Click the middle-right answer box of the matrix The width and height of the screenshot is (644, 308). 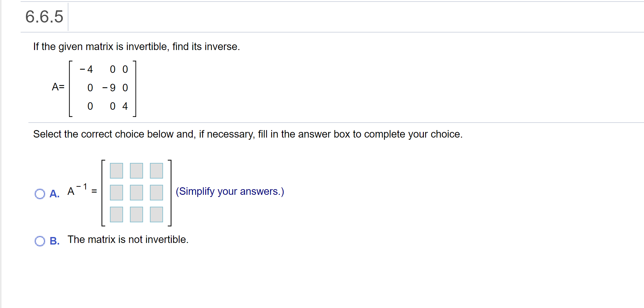click(156, 192)
